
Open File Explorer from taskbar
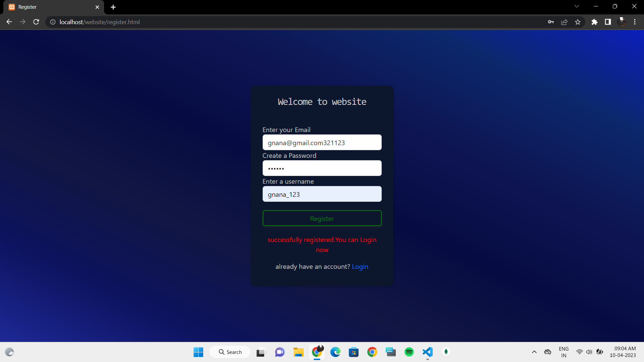(298, 352)
